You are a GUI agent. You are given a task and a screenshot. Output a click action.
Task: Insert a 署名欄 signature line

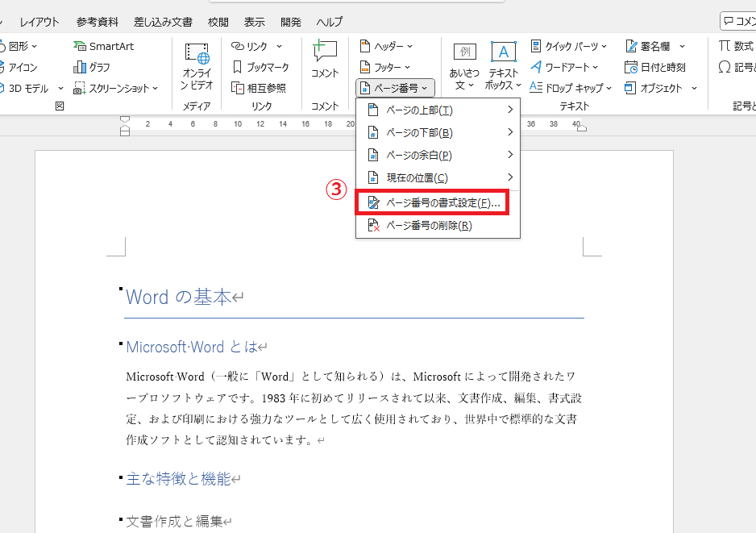coord(648,46)
